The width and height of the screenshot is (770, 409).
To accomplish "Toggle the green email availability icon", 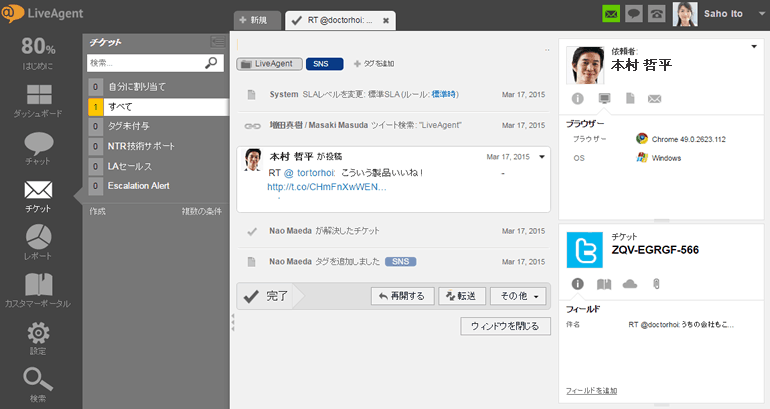I will 611,14.
